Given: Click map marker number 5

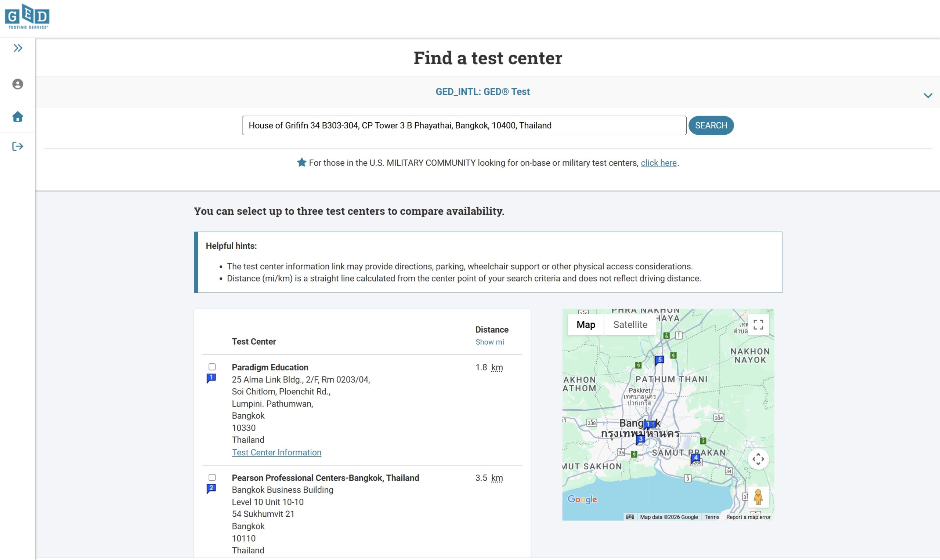Looking at the screenshot, I should (659, 360).
